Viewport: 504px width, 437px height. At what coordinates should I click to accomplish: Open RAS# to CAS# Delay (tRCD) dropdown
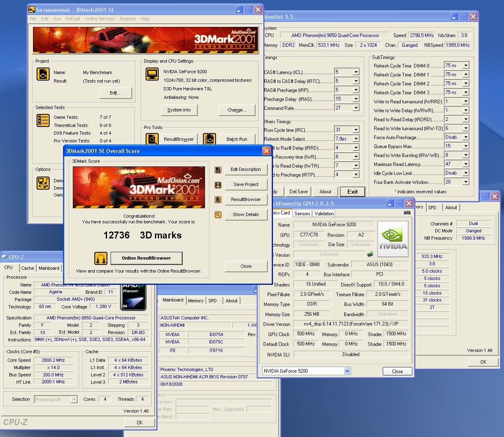point(356,81)
